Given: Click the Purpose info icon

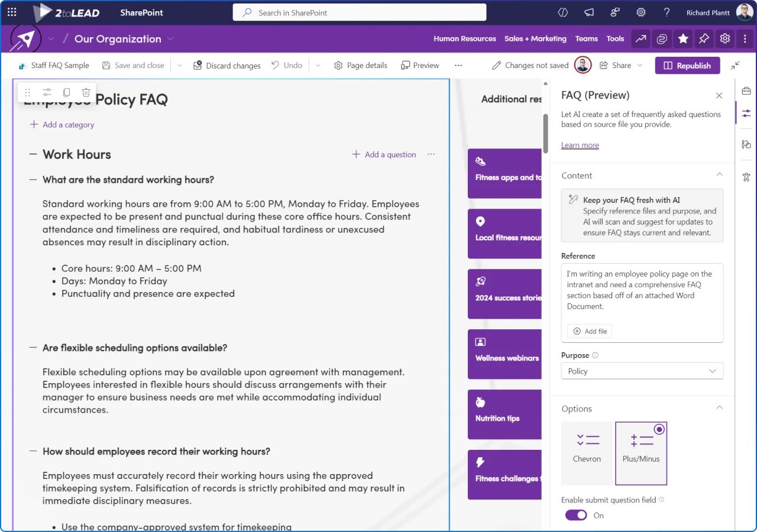Looking at the screenshot, I should (595, 355).
